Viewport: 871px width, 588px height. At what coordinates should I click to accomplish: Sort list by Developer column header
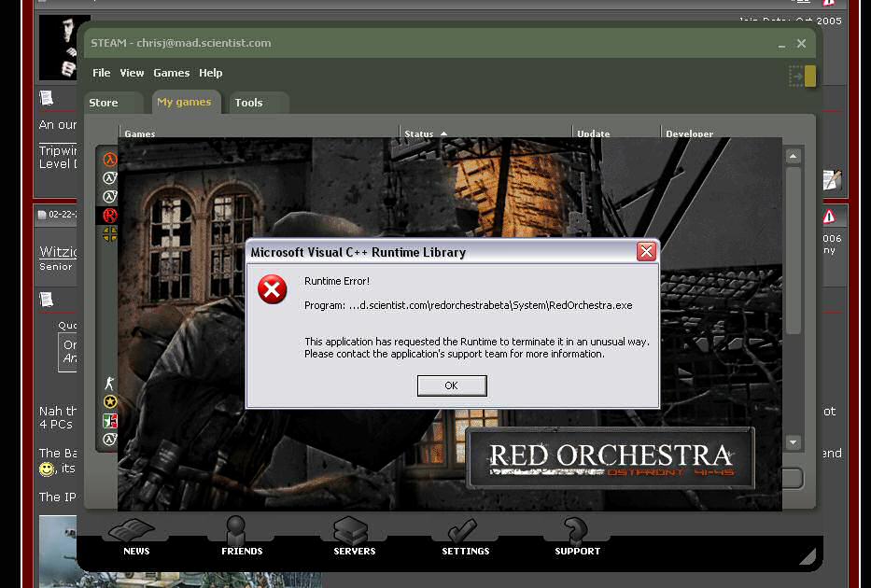pos(689,133)
